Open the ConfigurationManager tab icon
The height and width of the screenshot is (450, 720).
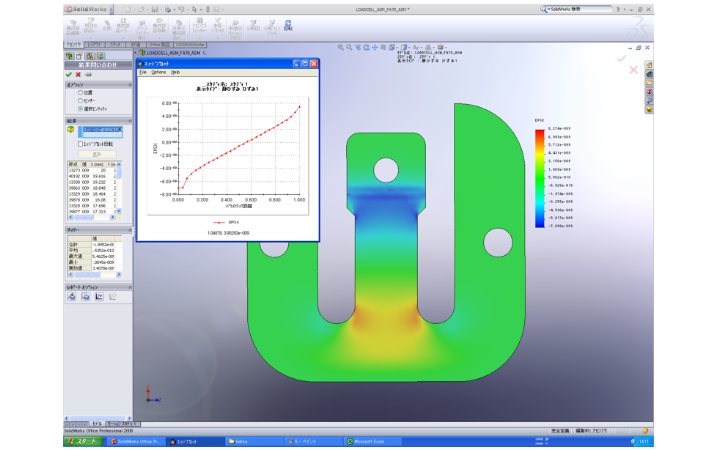click(x=90, y=56)
